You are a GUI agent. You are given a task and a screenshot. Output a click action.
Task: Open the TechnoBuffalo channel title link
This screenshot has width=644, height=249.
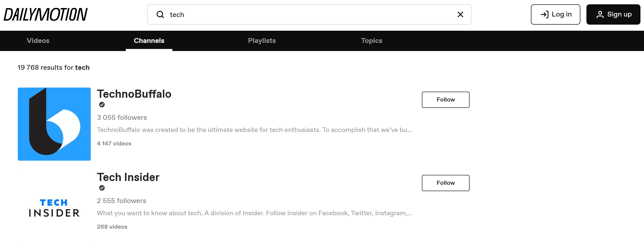point(134,94)
